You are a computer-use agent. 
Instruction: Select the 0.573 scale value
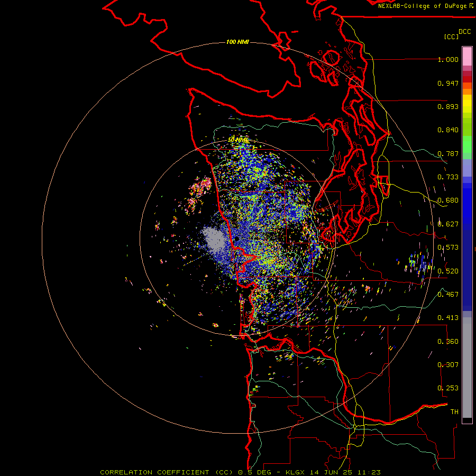point(448,248)
